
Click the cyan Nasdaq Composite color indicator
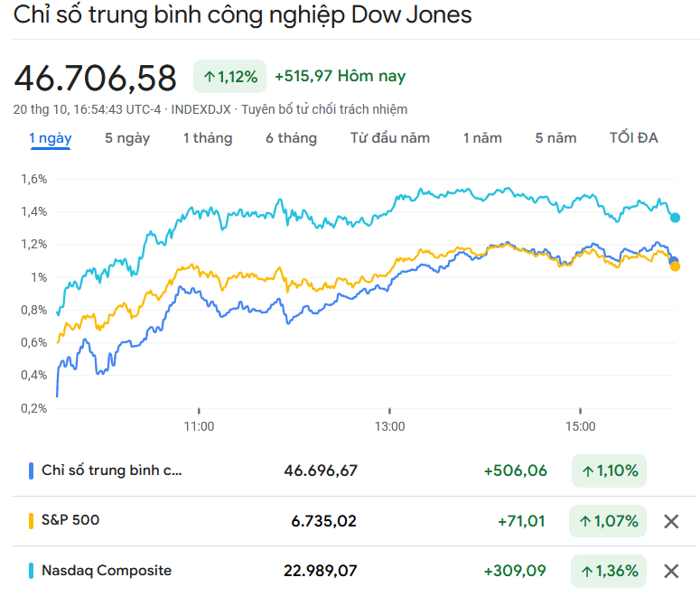[32, 571]
